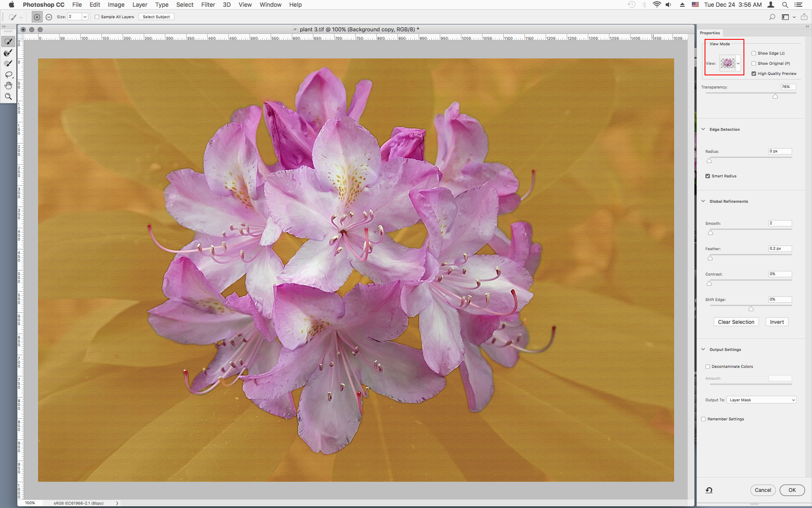Switch to the Properties tab

click(x=710, y=33)
